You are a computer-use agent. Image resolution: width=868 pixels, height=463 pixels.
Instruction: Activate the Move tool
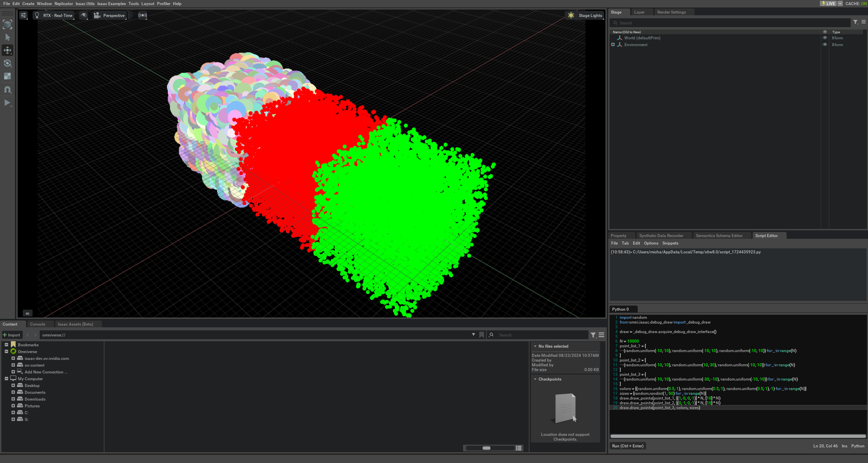coord(7,50)
